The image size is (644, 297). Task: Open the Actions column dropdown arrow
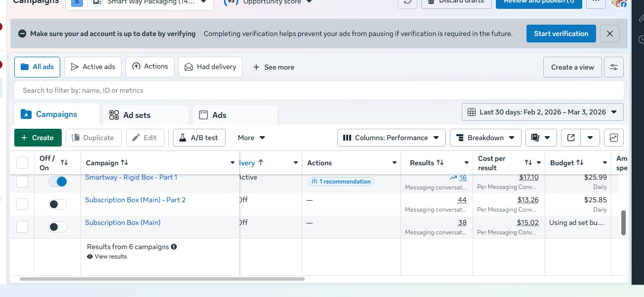395,163
